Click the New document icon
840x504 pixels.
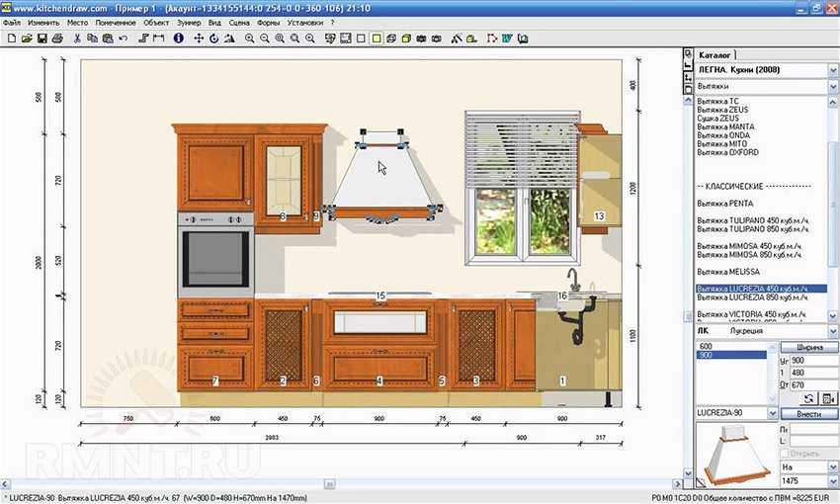pos(11,38)
